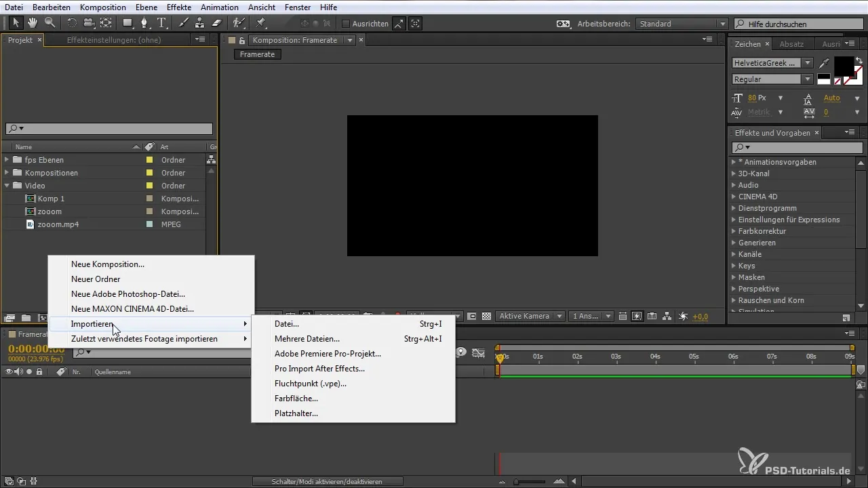Expand the fps Ebenen folder
The height and width of the screenshot is (488, 868).
click(7, 160)
